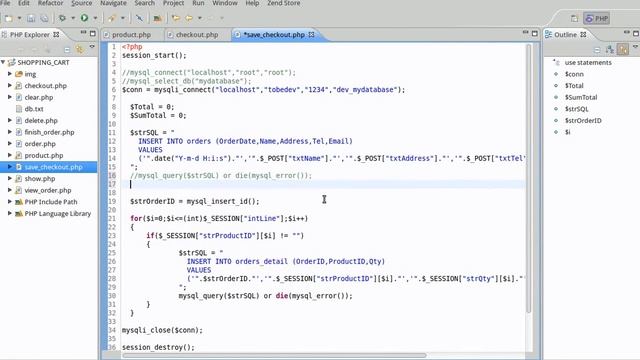640x360 pixels.
Task: Expand the PHP Include Path node
Action: 10,202
